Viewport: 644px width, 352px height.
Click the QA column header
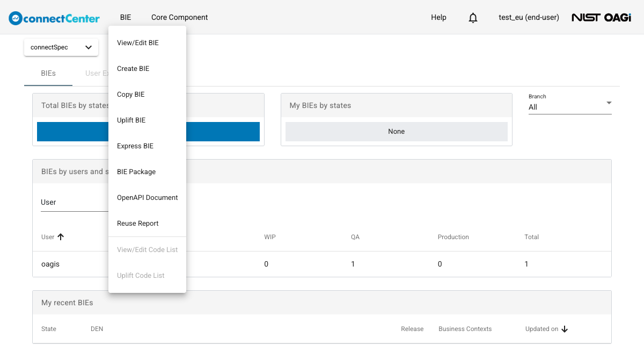coord(355,237)
